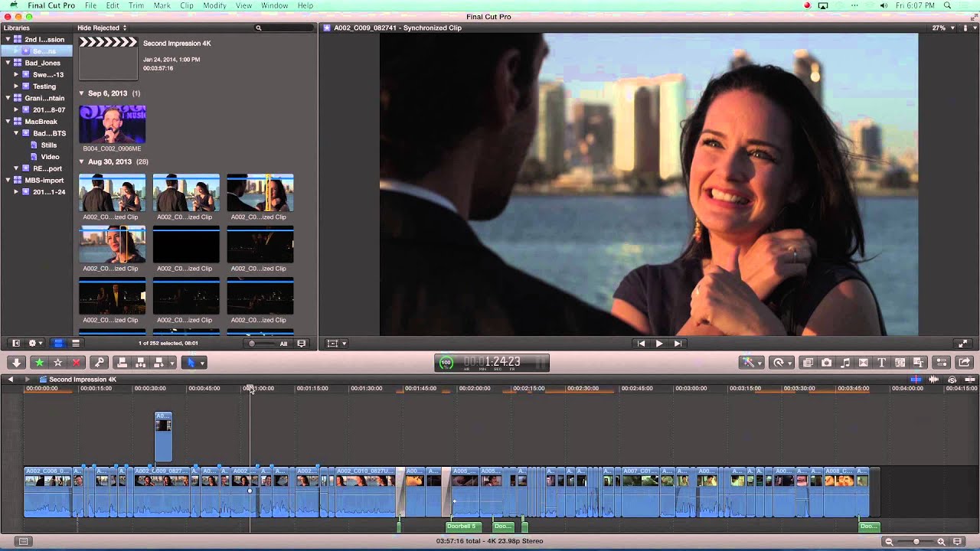Open the retime speed menu
Screen dimensions: 980x551
pyautogui.click(x=782, y=363)
